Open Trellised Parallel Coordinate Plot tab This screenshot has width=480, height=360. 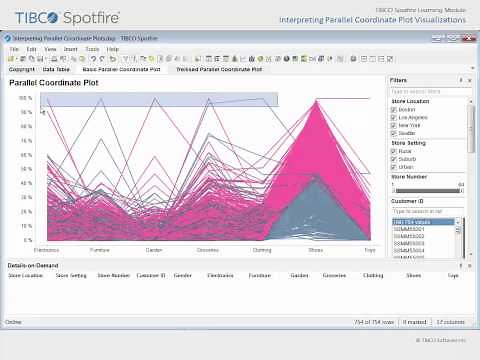point(219,69)
